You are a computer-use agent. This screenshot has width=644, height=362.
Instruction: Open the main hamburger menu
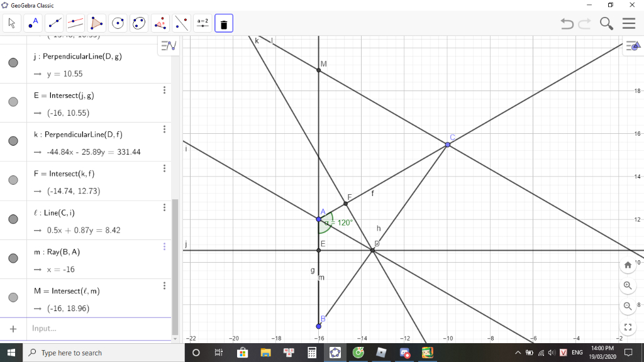click(x=629, y=23)
